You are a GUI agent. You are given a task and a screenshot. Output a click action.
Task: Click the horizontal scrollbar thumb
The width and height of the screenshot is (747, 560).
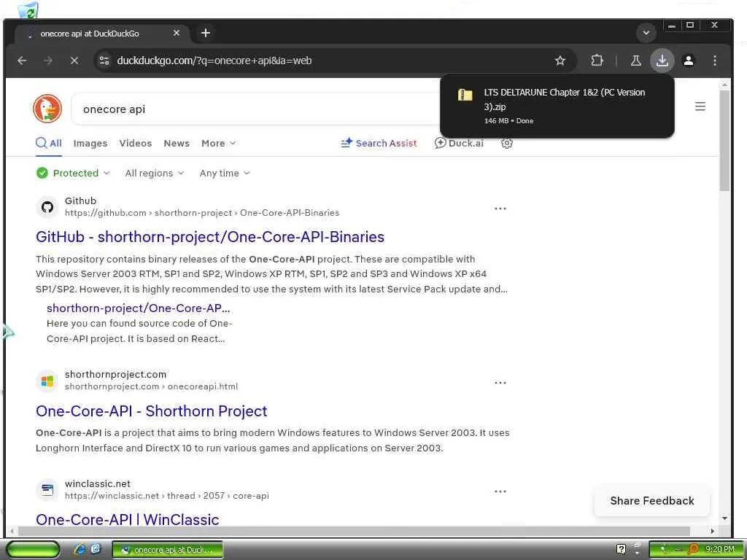[x=354, y=531]
